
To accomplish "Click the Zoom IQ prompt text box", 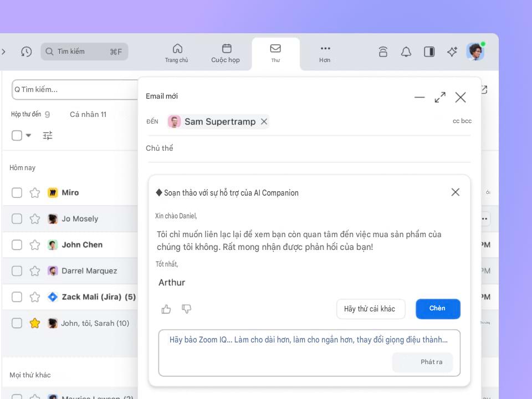I will pos(309,353).
